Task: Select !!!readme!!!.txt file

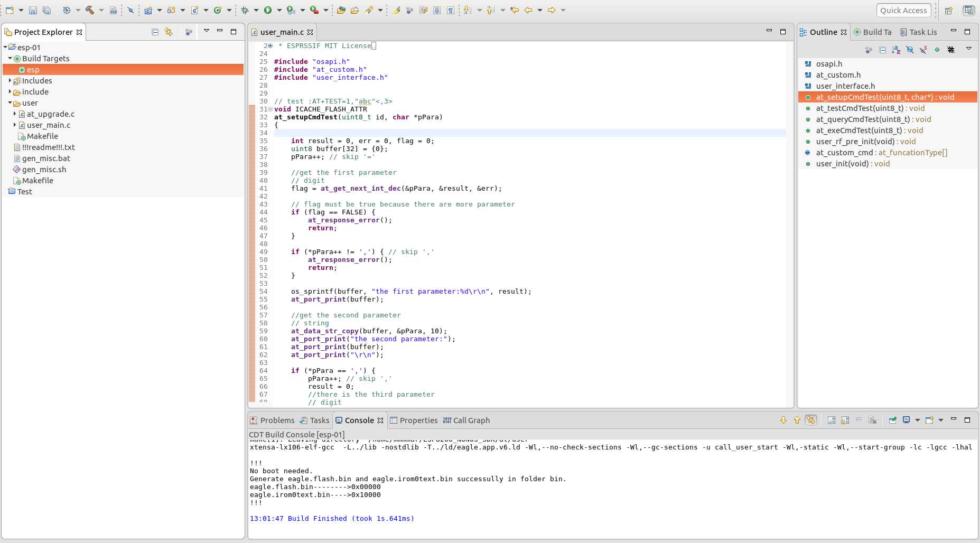Action: [48, 147]
